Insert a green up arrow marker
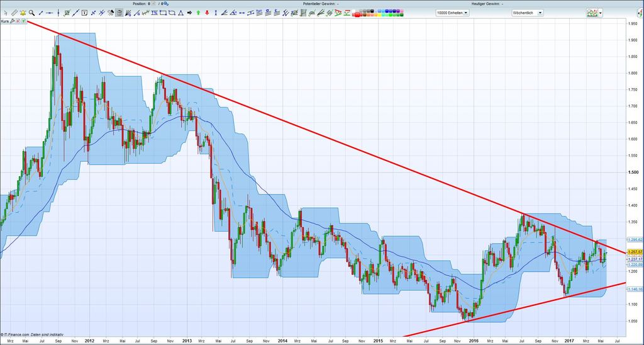The width and height of the screenshot is (644, 345). click(198, 13)
